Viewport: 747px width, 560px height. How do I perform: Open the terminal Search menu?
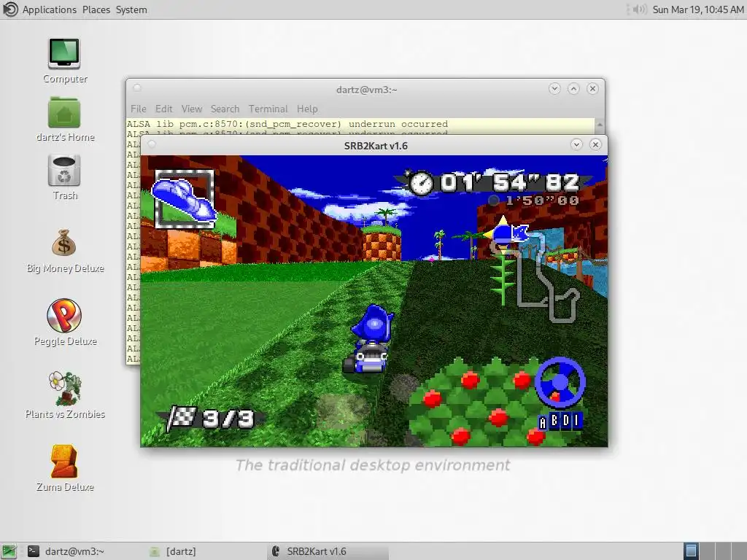(x=225, y=109)
